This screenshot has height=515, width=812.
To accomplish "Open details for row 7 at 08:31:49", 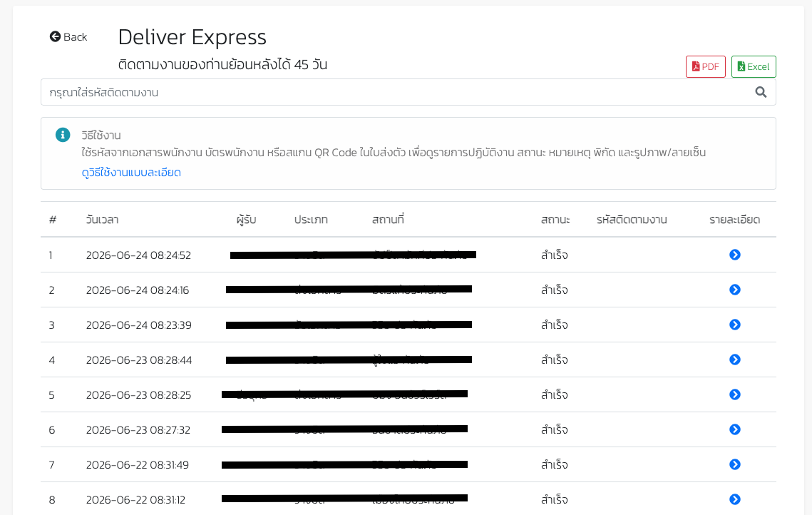I will pyautogui.click(x=735, y=464).
